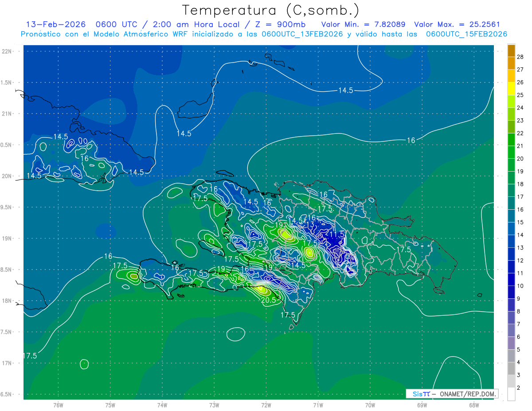Click '2:00 am Hora Local' text
Image resolution: width=532 pixels, height=411 pixels.
[x=197, y=24]
